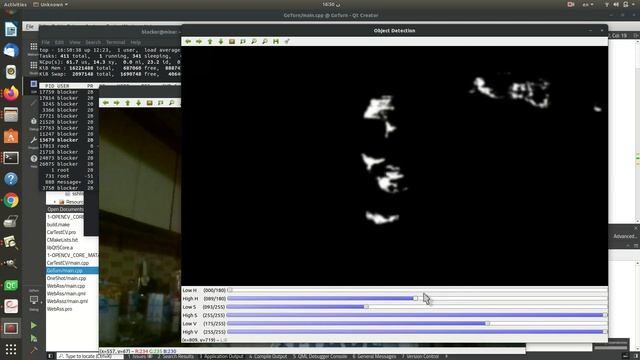Open the File menu in Qt Creator
This screenshot has height=360, width=640.
coord(30,27)
